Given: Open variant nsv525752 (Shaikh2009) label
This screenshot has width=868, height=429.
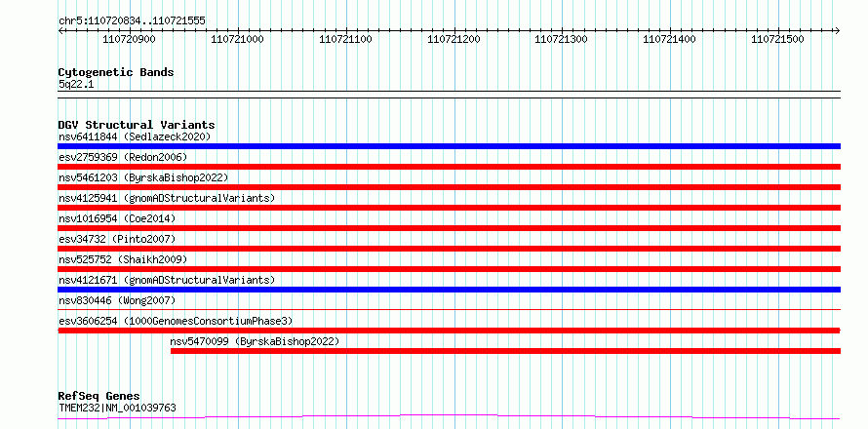Looking at the screenshot, I should 123,259.
